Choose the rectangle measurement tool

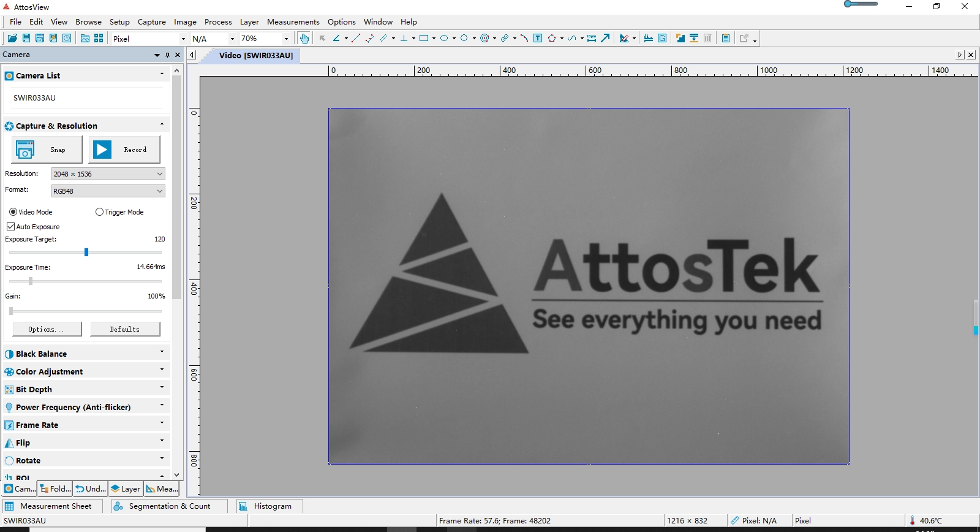[x=423, y=38]
